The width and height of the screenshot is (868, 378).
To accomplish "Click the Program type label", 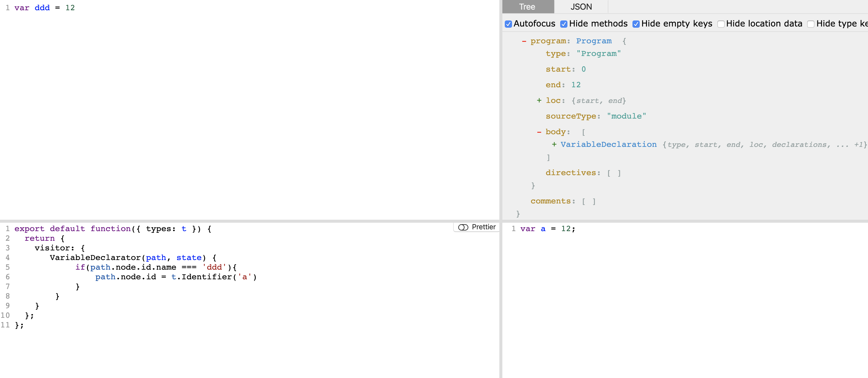I will pyautogui.click(x=593, y=41).
